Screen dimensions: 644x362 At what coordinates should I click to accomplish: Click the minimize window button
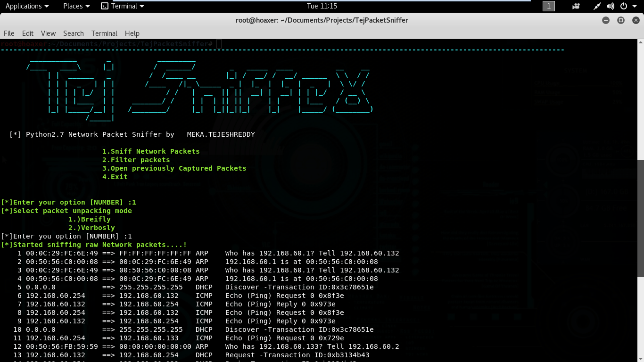click(606, 20)
